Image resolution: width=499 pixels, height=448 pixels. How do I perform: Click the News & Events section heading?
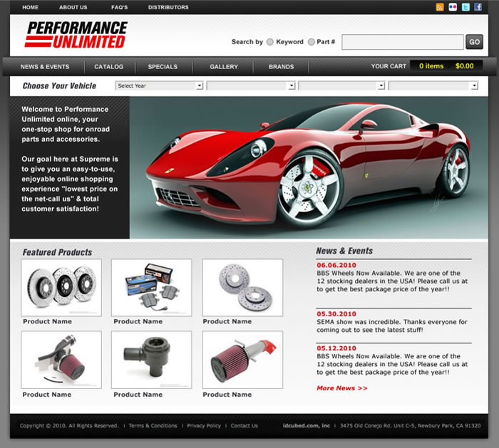tap(344, 251)
